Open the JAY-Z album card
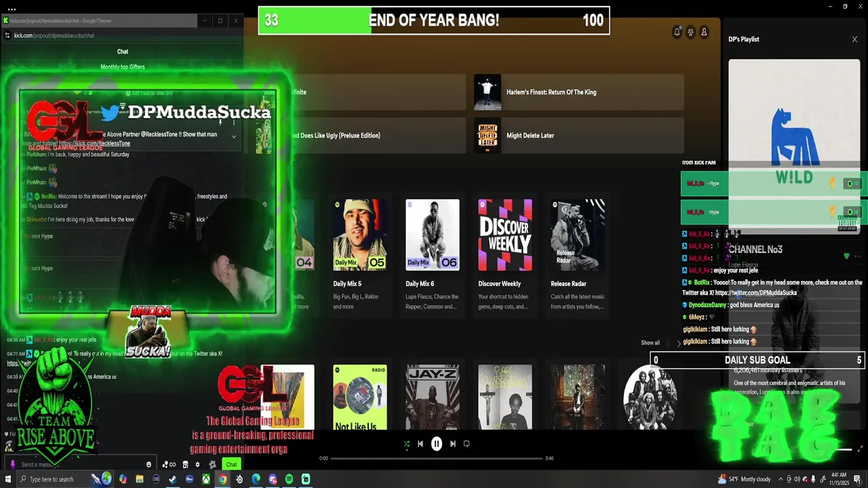This screenshot has width=868, height=488. [433, 397]
